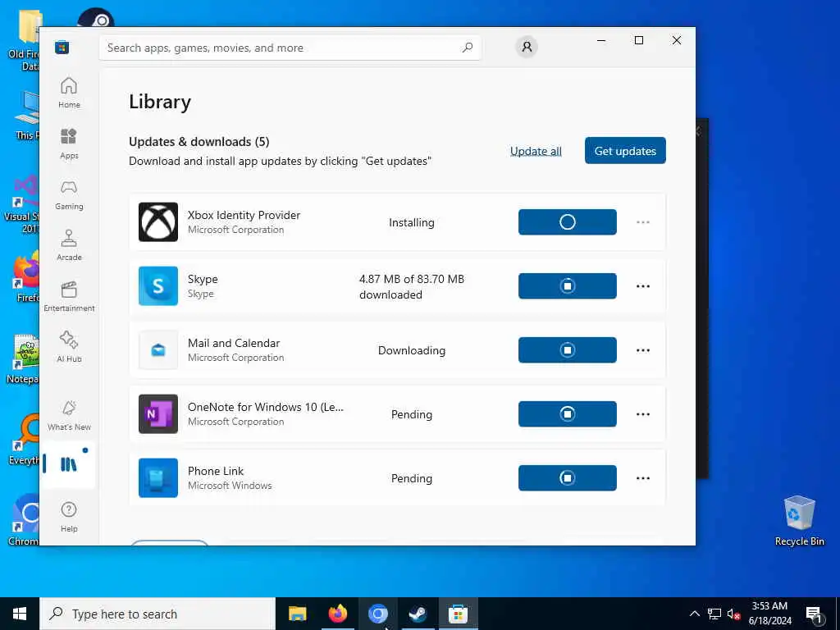Click the Xbox Identity Provider installing button

[568, 221]
